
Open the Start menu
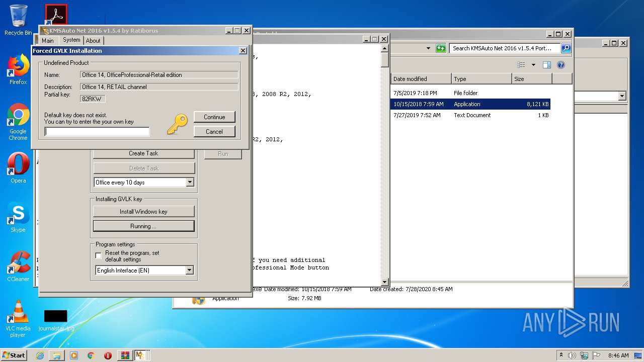[x=14, y=355]
